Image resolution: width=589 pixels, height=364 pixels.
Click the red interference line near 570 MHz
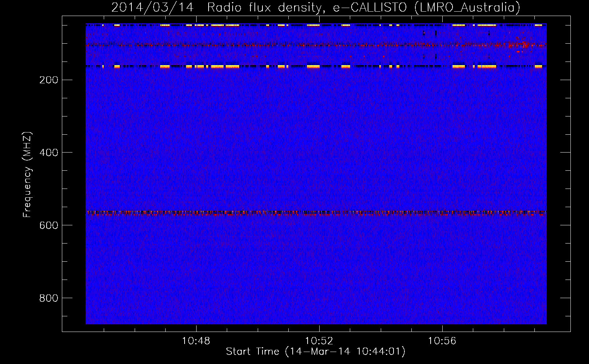(316, 213)
